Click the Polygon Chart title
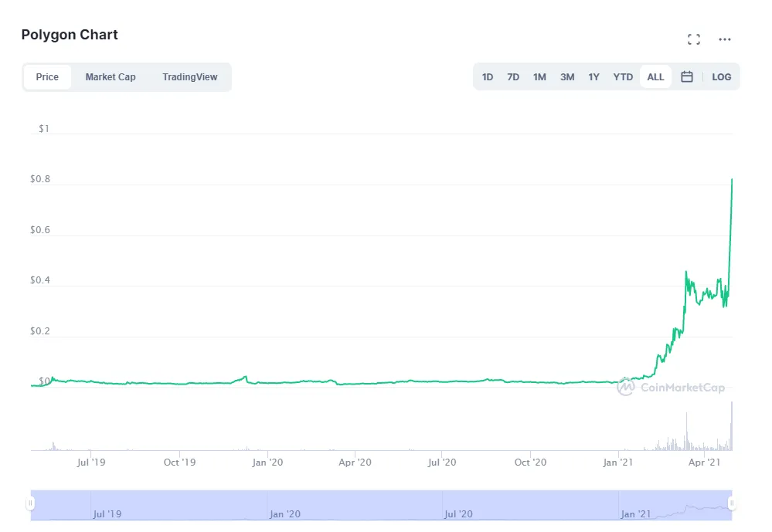The image size is (772, 532). pyautogui.click(x=69, y=34)
